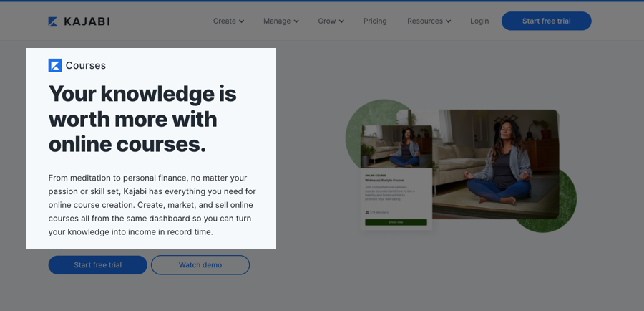Screen dimensions: 644x311
Task: Go to the Pricing page
Action: pos(374,21)
